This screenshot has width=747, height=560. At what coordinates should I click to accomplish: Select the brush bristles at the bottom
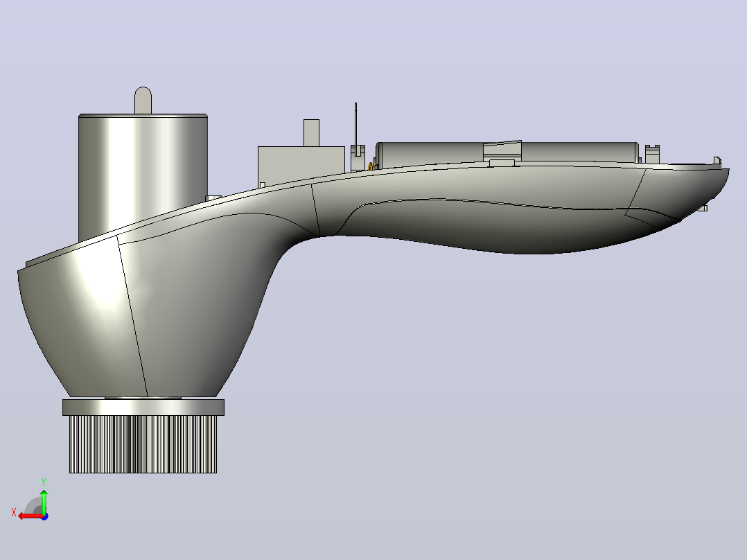point(143,444)
